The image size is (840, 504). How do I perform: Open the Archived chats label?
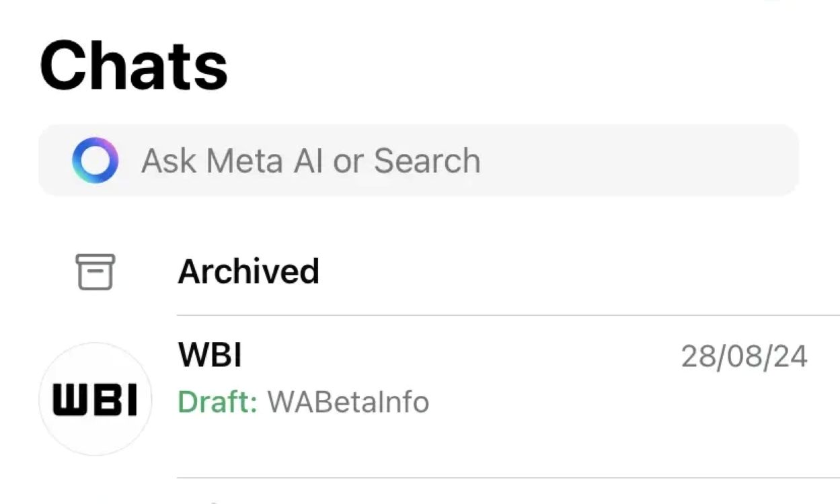pos(248,271)
